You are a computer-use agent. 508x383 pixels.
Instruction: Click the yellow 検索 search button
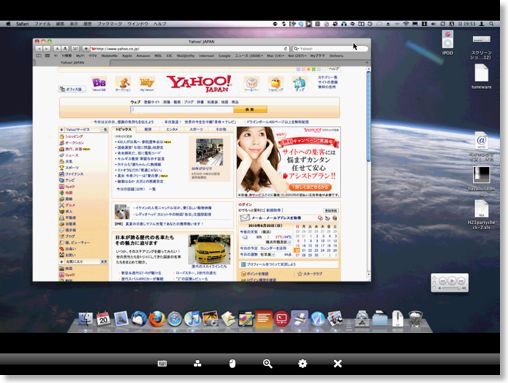pyautogui.click(x=250, y=109)
